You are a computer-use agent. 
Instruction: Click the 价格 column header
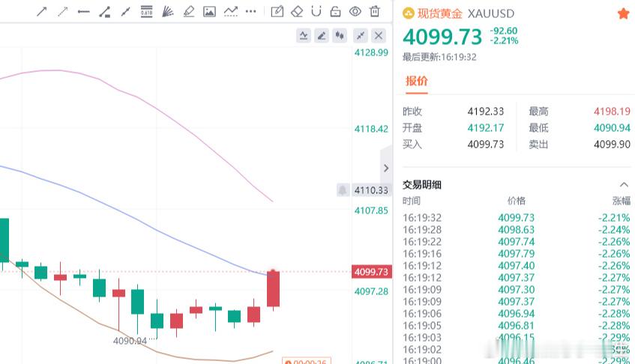pos(517,201)
